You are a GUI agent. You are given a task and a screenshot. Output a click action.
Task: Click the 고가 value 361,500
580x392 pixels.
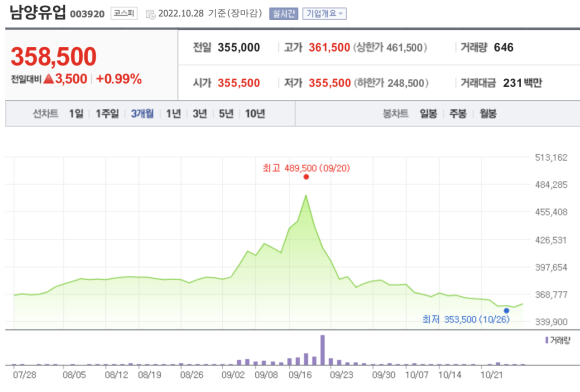click(x=329, y=47)
